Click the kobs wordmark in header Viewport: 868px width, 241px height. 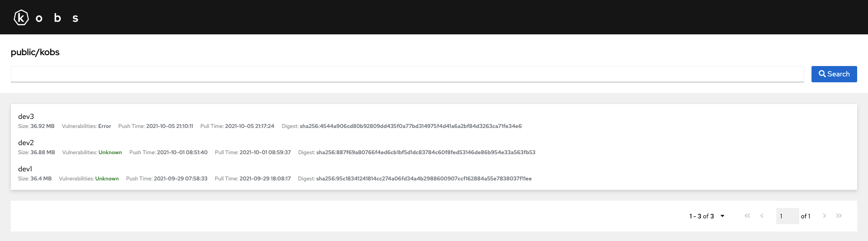point(57,18)
